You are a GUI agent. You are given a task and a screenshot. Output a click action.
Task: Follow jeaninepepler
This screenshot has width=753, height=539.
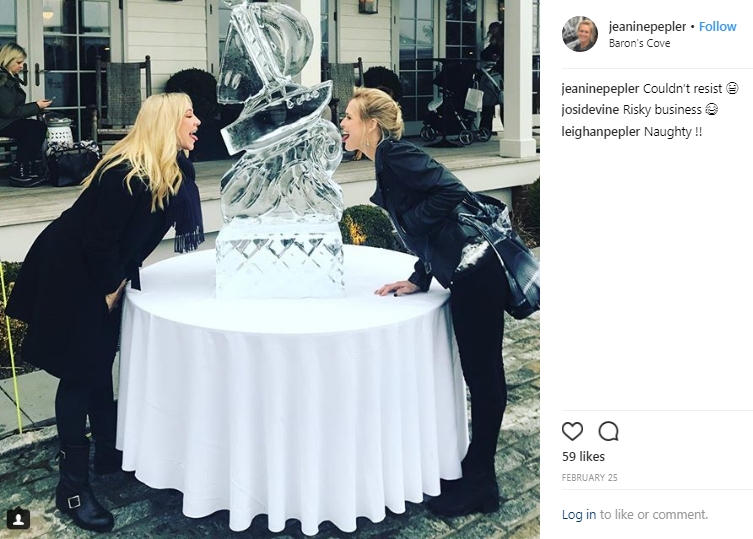coord(717,26)
